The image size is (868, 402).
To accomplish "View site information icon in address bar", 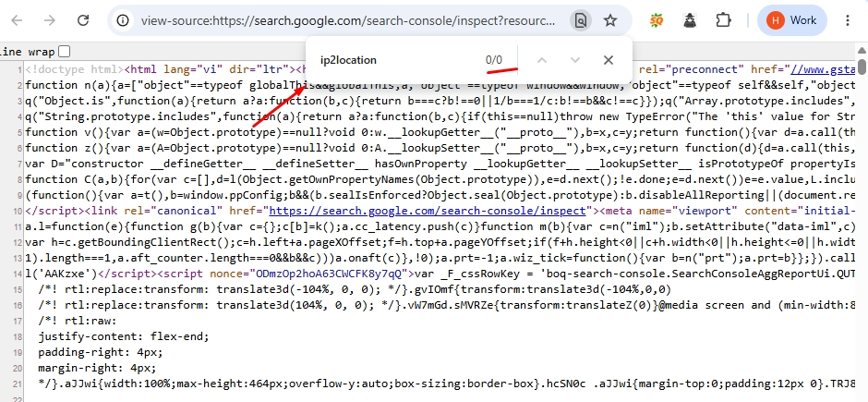I will (x=123, y=21).
